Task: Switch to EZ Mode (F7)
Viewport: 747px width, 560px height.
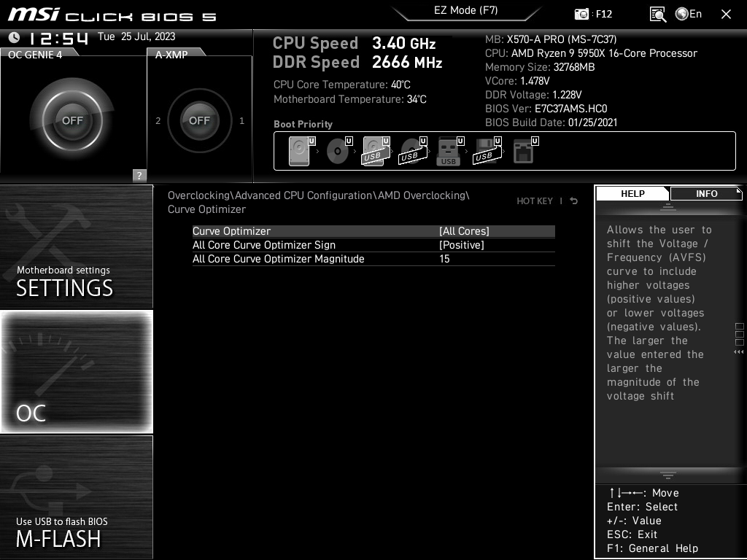Action: point(466,10)
